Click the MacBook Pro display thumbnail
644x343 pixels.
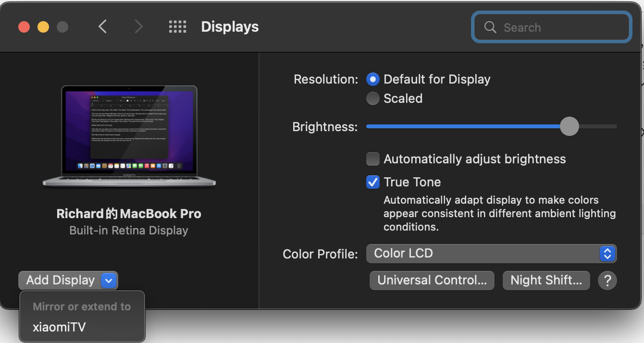[129, 136]
